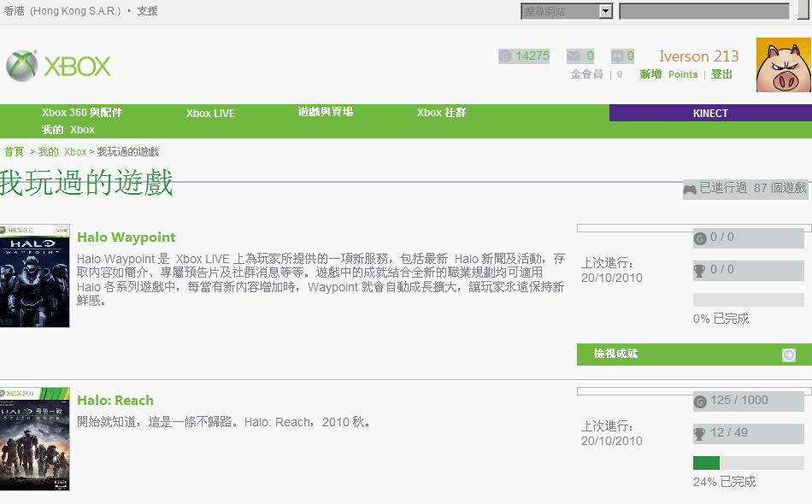
Task: Open the Xbox 360 與配件 menu
Action: coord(82,113)
